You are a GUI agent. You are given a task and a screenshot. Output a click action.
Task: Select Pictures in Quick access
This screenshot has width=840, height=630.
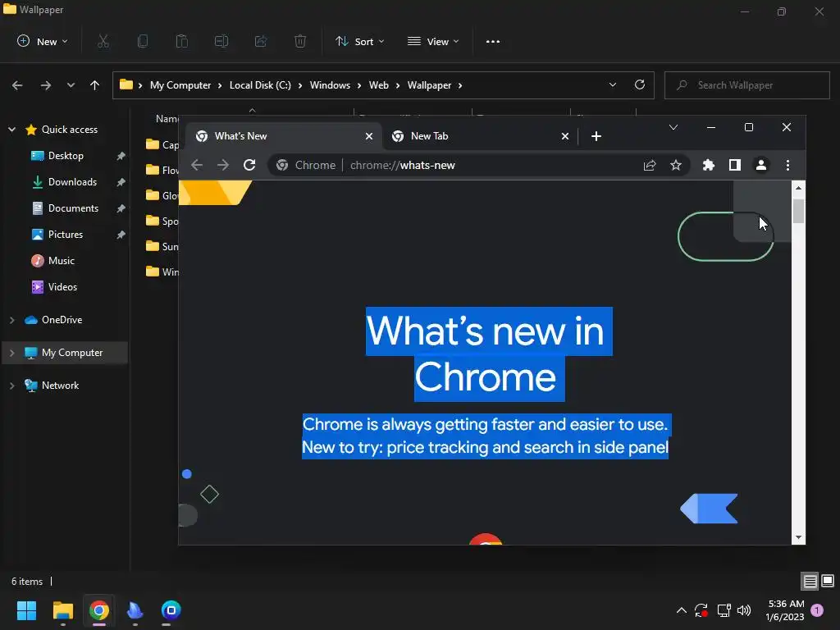65,235
